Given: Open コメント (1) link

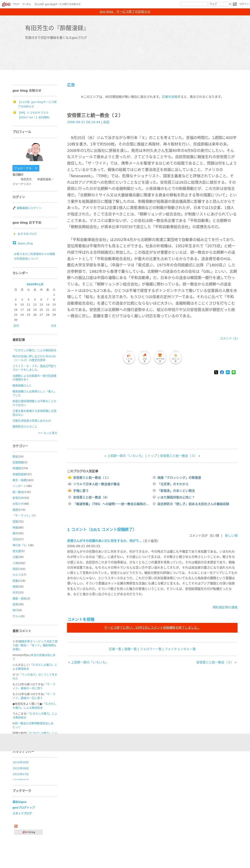Looking at the screenshot, I should (228, 338).
